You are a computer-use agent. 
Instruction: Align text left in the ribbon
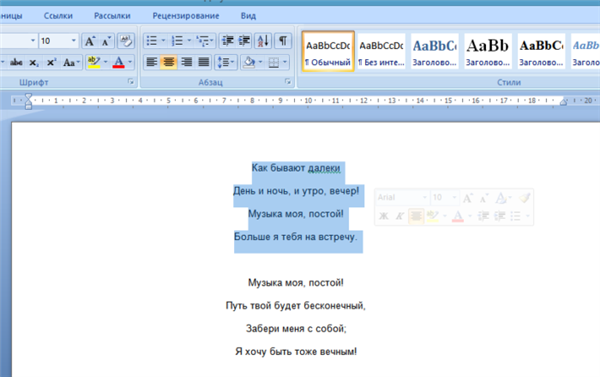[x=152, y=62]
